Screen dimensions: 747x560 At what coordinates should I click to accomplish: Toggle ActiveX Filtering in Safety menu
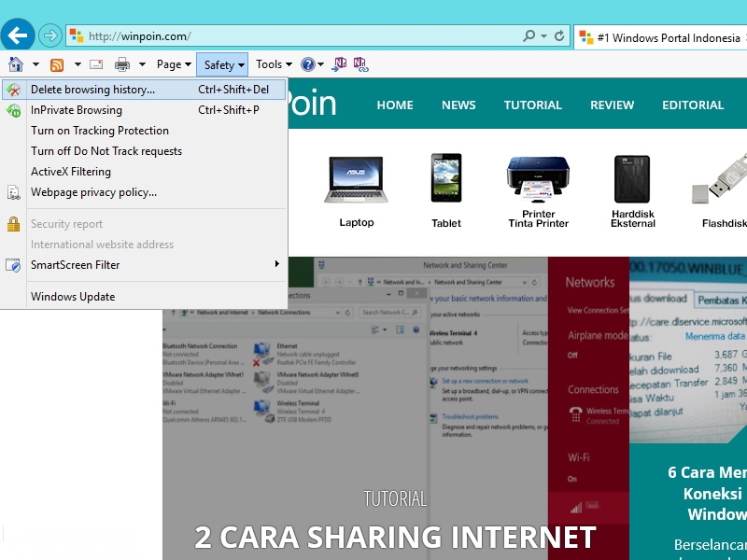(x=144, y=172)
